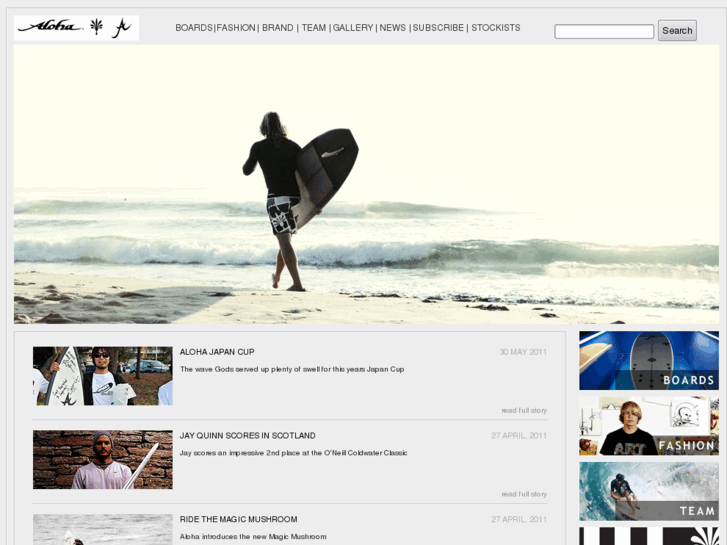This screenshot has width=727, height=545.
Task: Click the surfer hero banner image
Action: (x=366, y=184)
